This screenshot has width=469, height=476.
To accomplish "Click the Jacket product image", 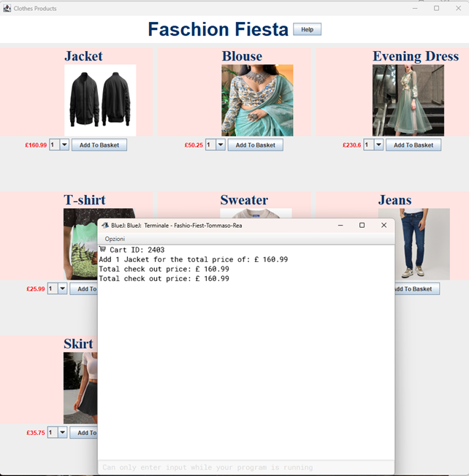I will click(x=100, y=100).
